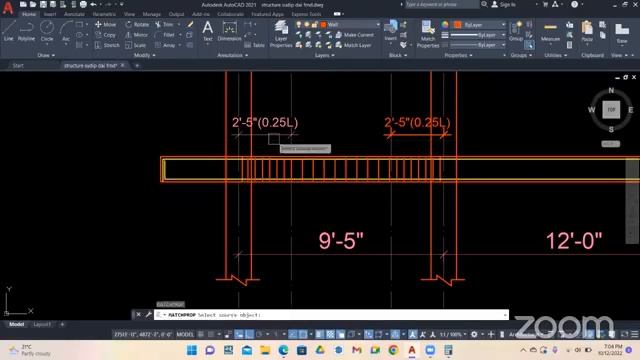Expand the Modify panel
Viewport: 640px width, 360px height.
(x=144, y=55)
